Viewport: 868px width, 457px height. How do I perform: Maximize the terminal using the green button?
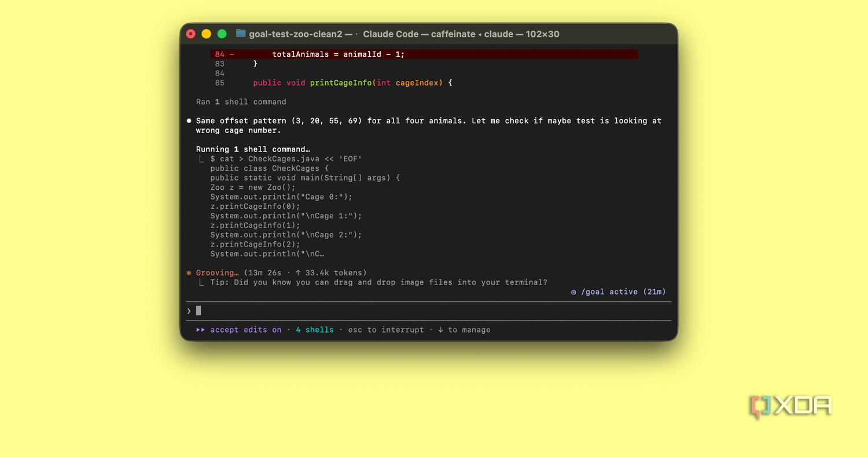(x=222, y=34)
